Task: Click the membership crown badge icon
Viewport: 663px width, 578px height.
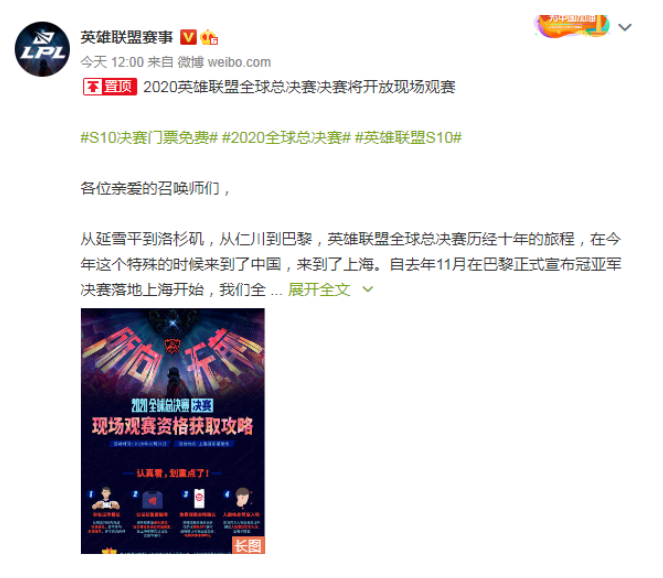Action: pos(209,38)
